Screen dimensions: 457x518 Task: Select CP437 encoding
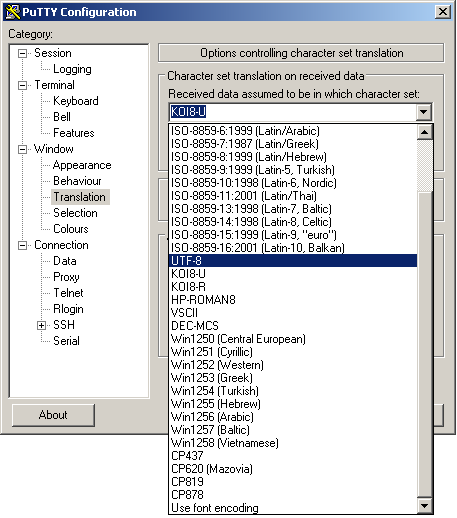point(293,456)
